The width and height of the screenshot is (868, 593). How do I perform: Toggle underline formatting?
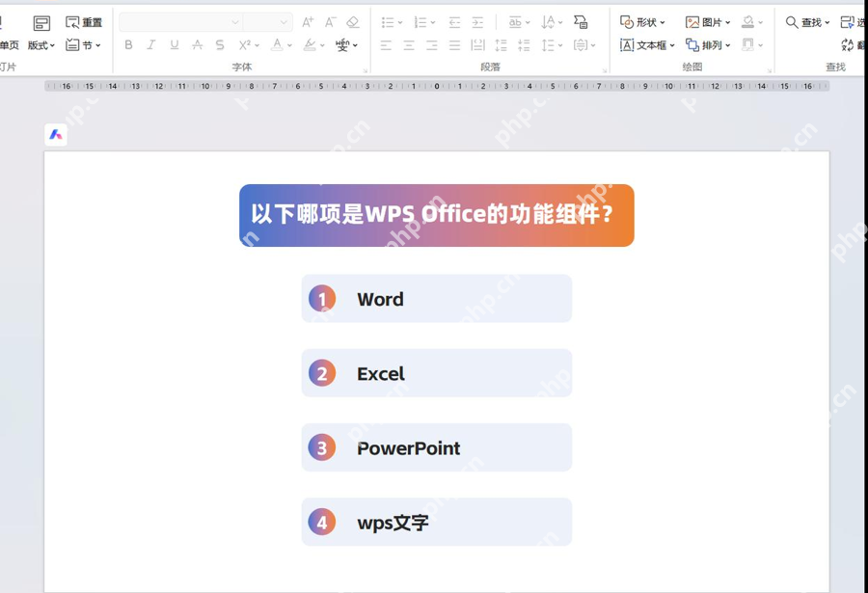pyautogui.click(x=175, y=45)
